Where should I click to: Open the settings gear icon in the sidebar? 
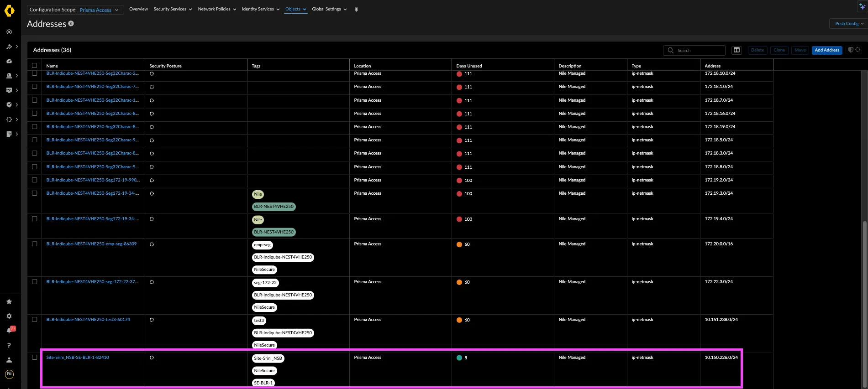coord(9,316)
